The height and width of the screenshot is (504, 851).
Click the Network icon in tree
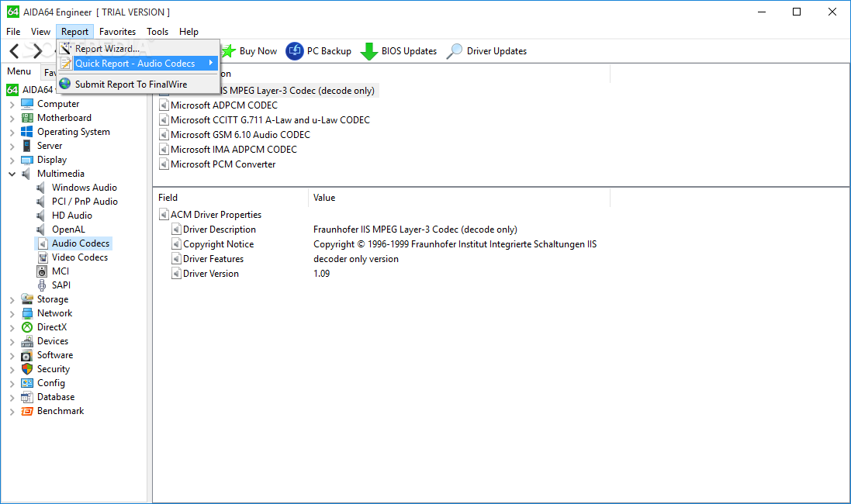click(x=27, y=313)
